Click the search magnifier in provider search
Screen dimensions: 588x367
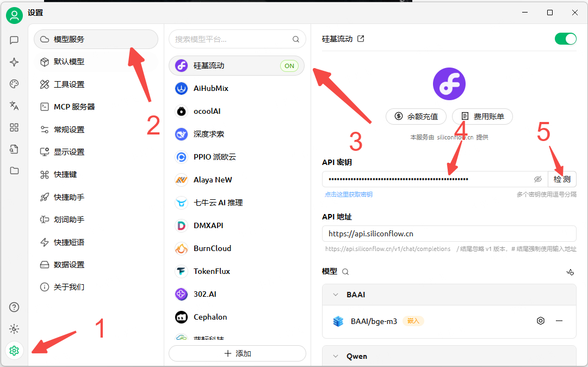[x=296, y=39]
